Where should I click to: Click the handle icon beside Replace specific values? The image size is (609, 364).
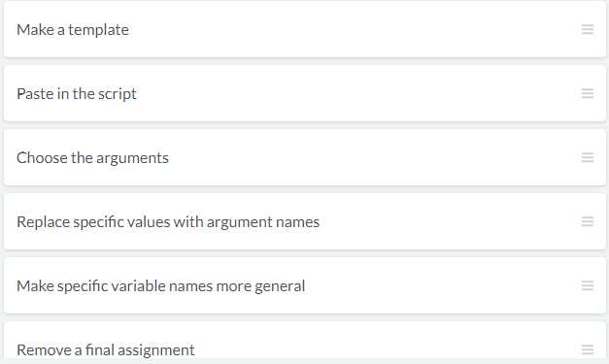click(x=588, y=221)
